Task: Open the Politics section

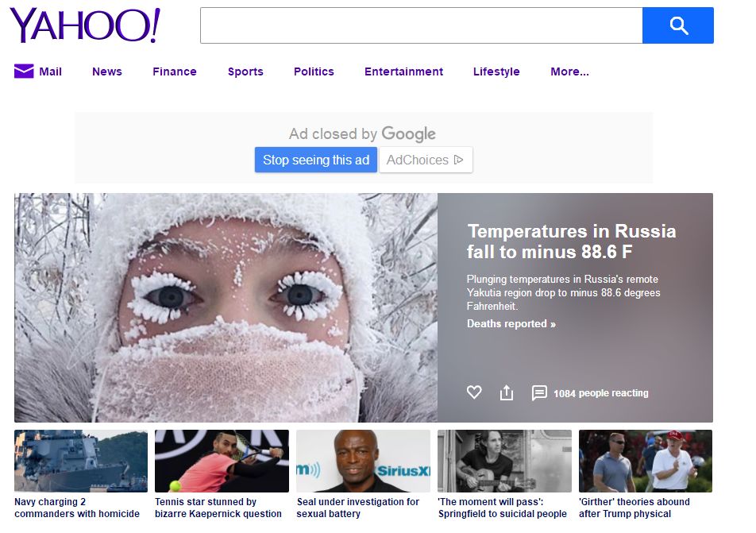Action: click(314, 71)
